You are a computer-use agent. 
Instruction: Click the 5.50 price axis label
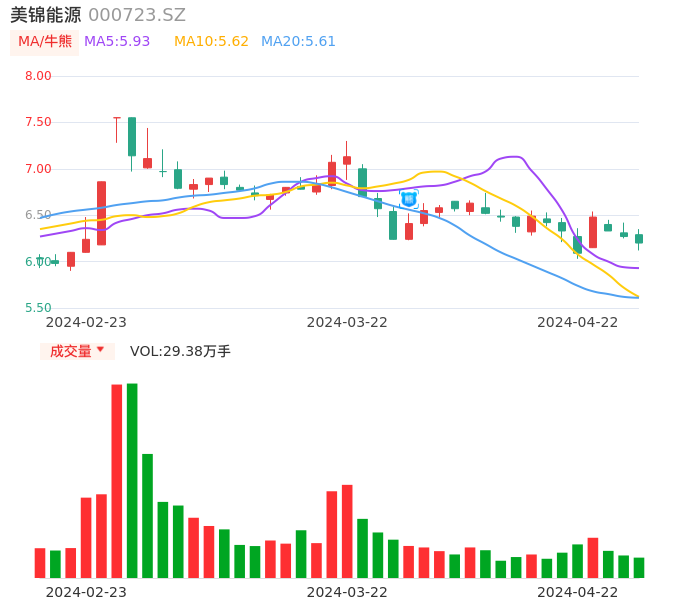(38, 308)
